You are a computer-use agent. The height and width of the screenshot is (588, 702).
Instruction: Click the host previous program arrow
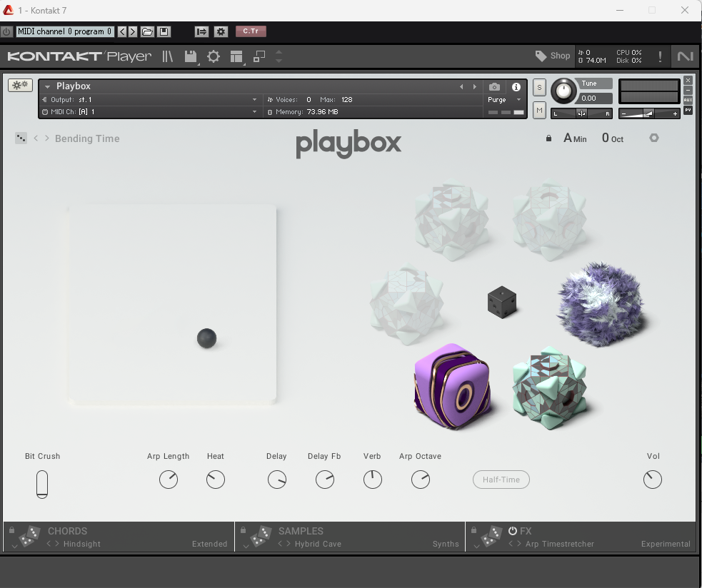[122, 31]
